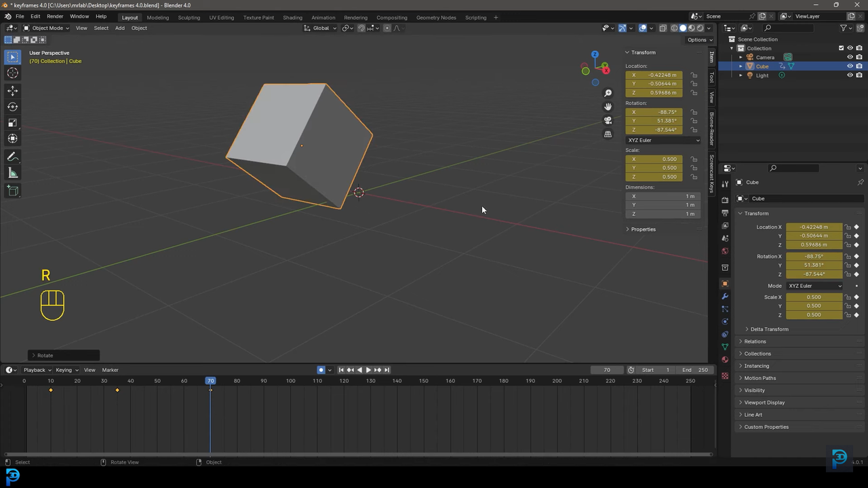Viewport: 868px width, 488px height.
Task: Open the timeline Keying menu
Action: tap(66, 370)
